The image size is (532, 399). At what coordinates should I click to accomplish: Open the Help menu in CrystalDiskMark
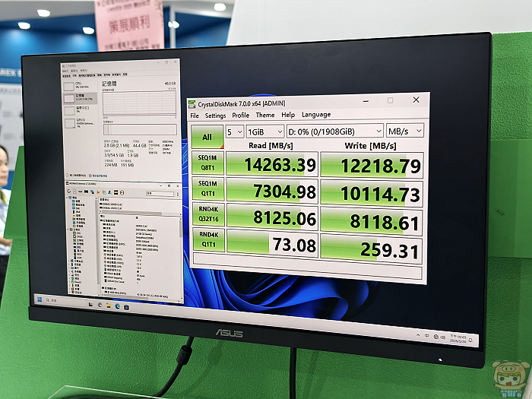288,115
